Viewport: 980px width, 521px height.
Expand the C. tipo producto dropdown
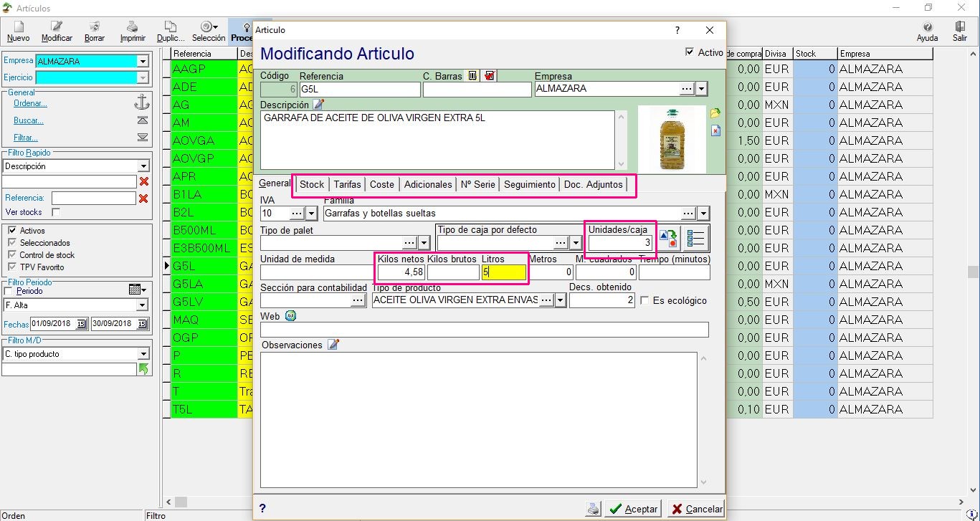(142, 354)
